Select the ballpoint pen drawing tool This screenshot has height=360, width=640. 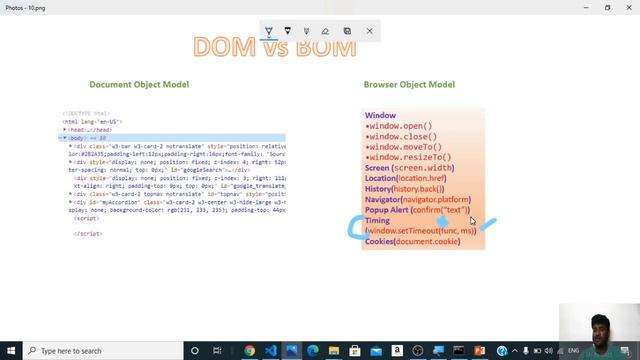point(269,31)
